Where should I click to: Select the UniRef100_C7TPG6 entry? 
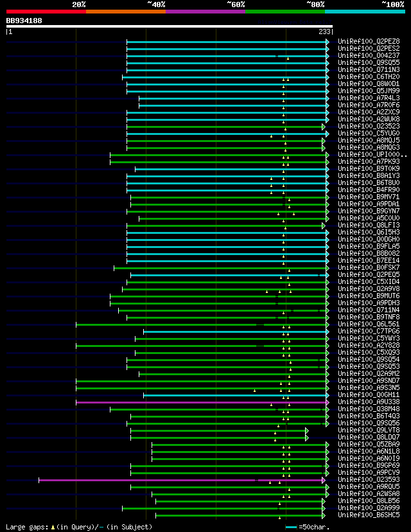[x=369, y=332]
